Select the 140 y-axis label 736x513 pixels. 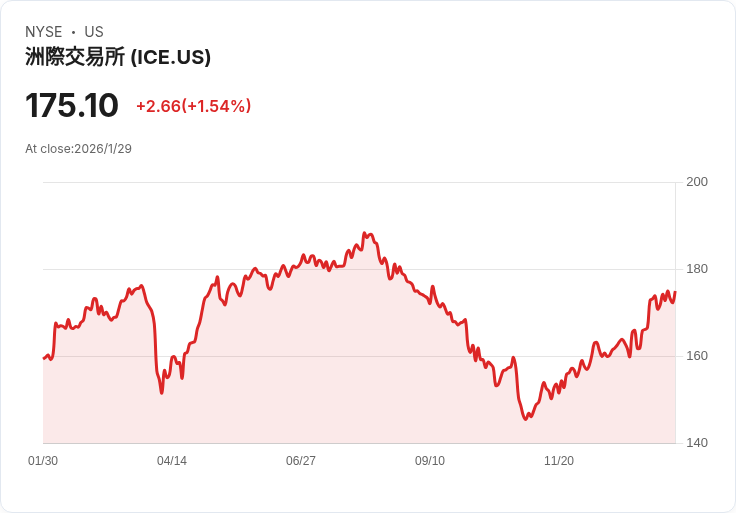[697, 443]
